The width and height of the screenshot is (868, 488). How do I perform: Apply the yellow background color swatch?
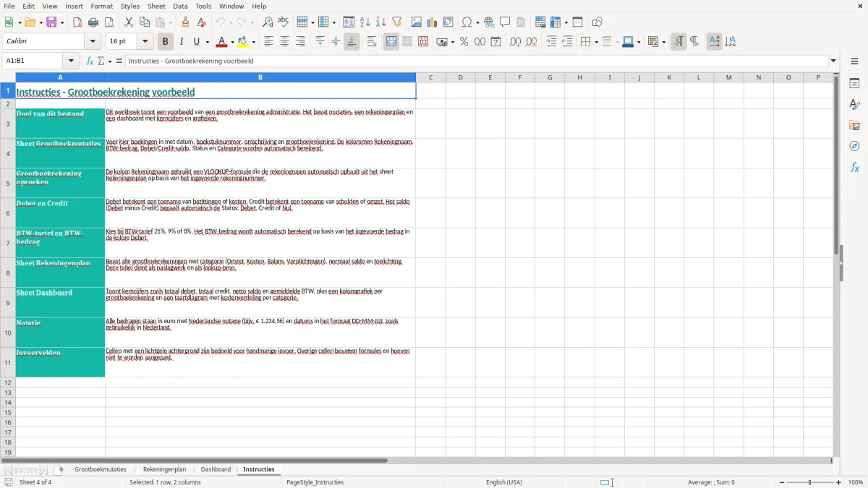(243, 42)
